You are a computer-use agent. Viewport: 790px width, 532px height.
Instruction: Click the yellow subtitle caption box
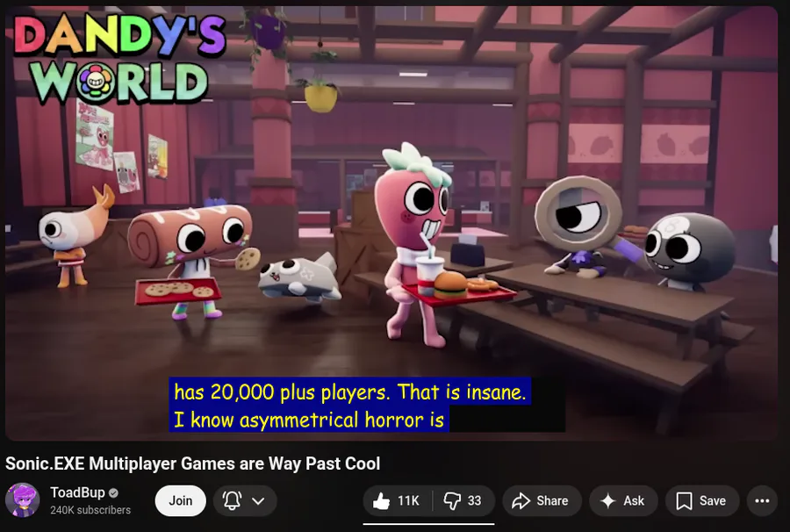[349, 405]
